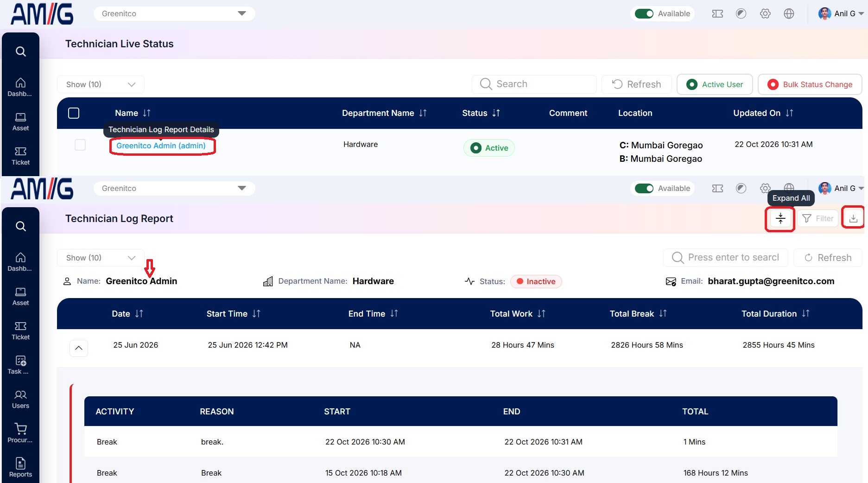The height and width of the screenshot is (483, 868).
Task: Open Greenitco company dropdown in lower header
Action: tap(174, 188)
